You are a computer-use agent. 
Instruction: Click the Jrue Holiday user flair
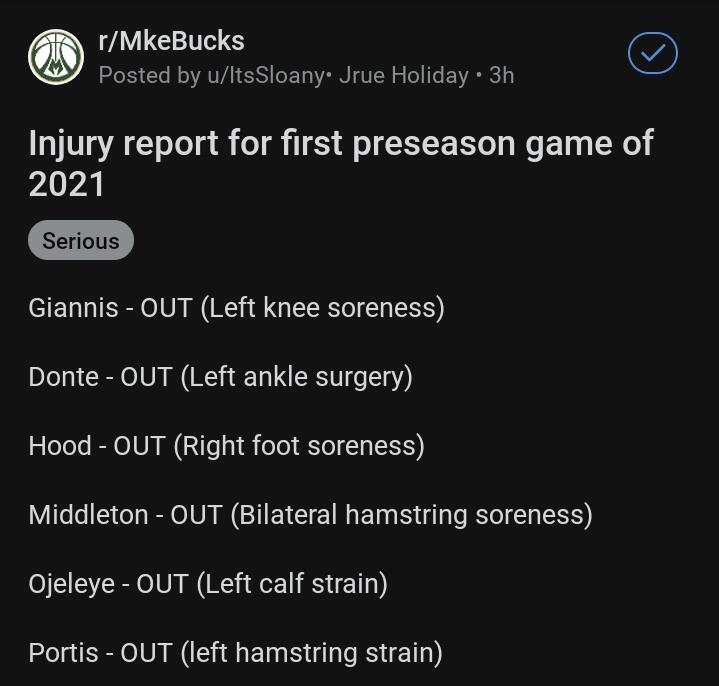click(x=403, y=75)
